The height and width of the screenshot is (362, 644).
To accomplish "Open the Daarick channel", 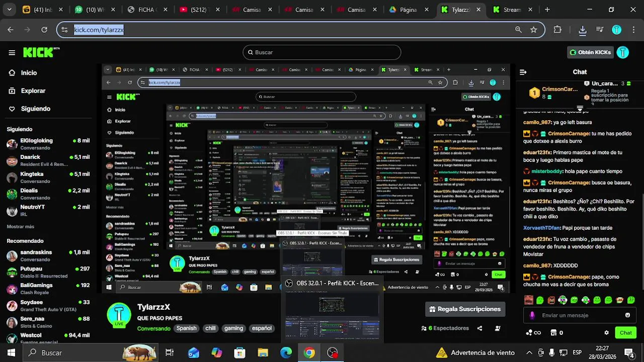I will tap(48, 160).
